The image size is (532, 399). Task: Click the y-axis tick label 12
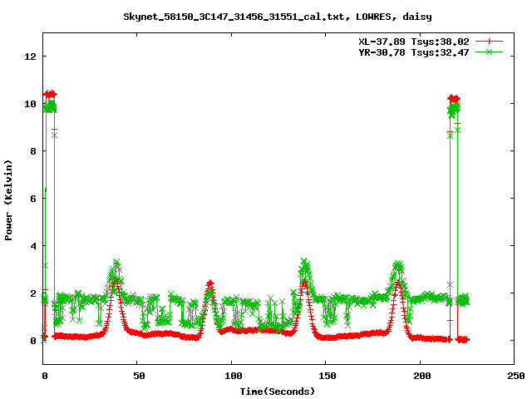(x=30, y=57)
